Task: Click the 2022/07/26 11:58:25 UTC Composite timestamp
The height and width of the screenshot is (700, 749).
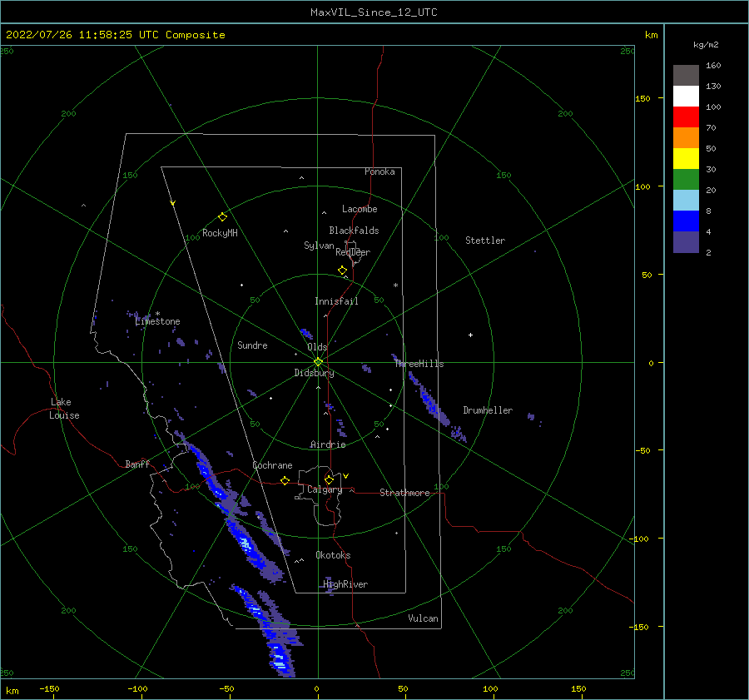Action: coord(115,35)
